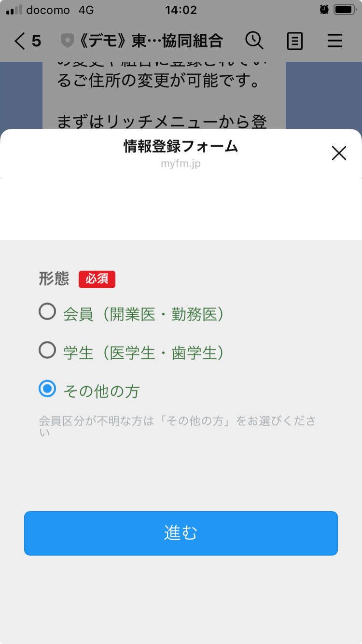Open the hamburger menu icon

tap(334, 41)
